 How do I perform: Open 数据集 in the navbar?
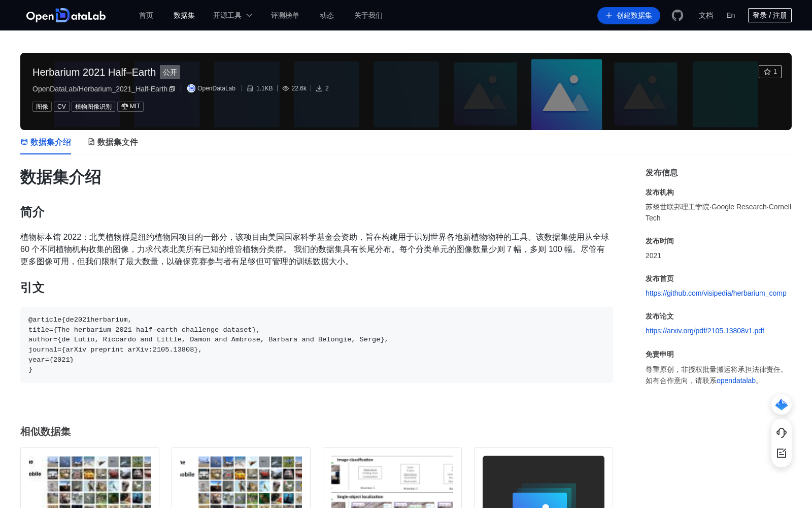184,15
